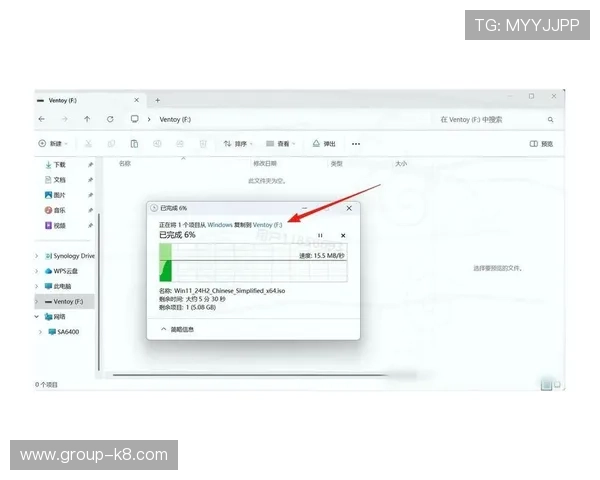Unpin the 下载 quick access pin icon
Viewport: 600px width, 480px height.
coord(90,165)
